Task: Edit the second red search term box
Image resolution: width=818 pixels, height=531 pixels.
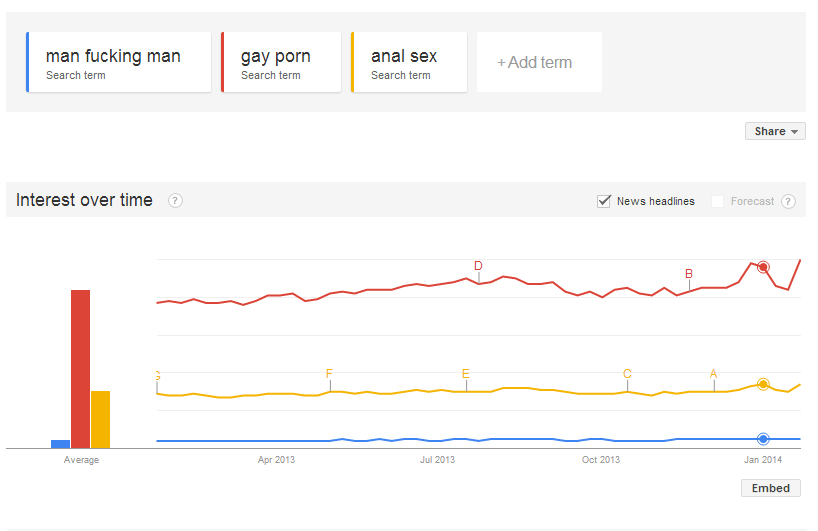Action: pyautogui.click(x=281, y=62)
